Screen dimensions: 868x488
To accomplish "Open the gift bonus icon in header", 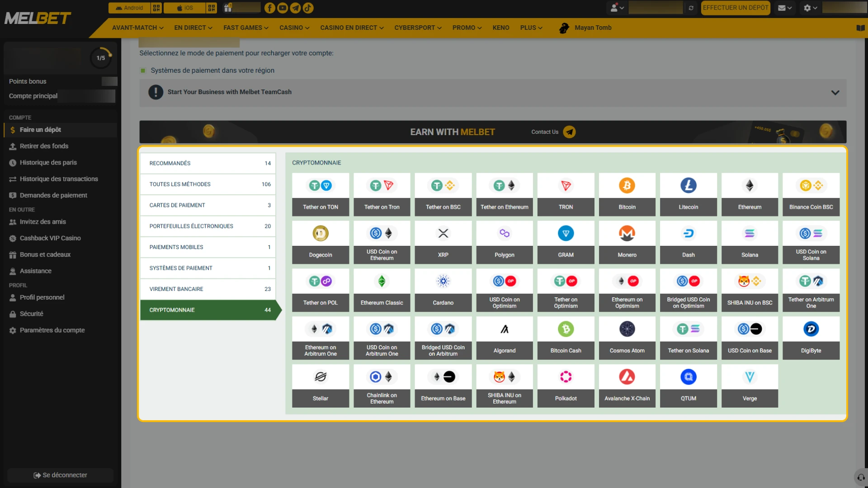I will [x=228, y=8].
